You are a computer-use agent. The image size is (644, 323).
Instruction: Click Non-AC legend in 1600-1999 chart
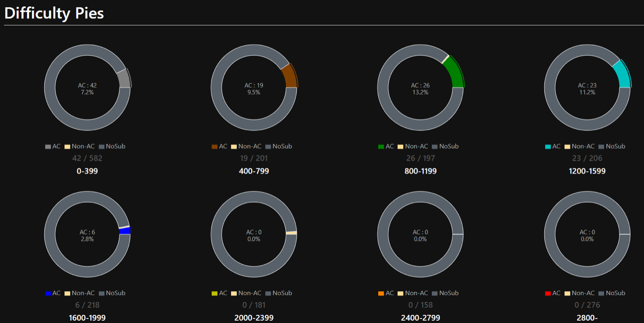coord(80,293)
